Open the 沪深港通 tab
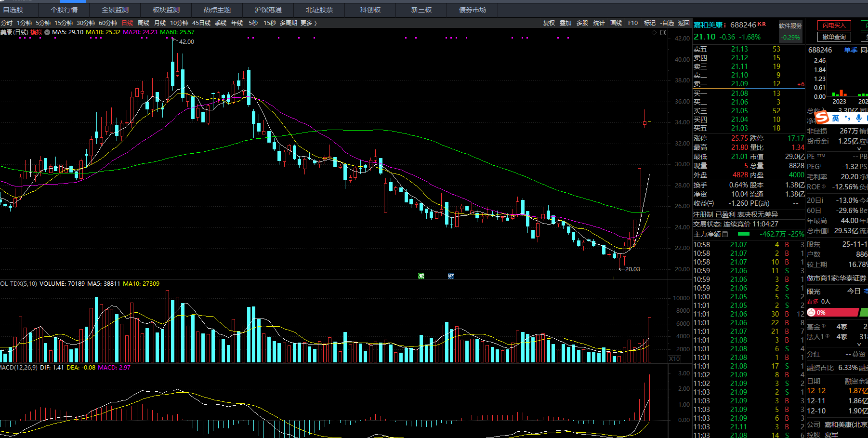Viewport: 868px width, 438px height. (268, 10)
